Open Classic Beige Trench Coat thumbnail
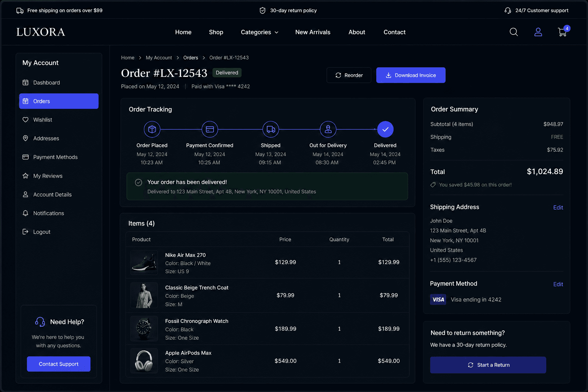Image resolution: width=588 pixels, height=392 pixels. [x=144, y=296]
